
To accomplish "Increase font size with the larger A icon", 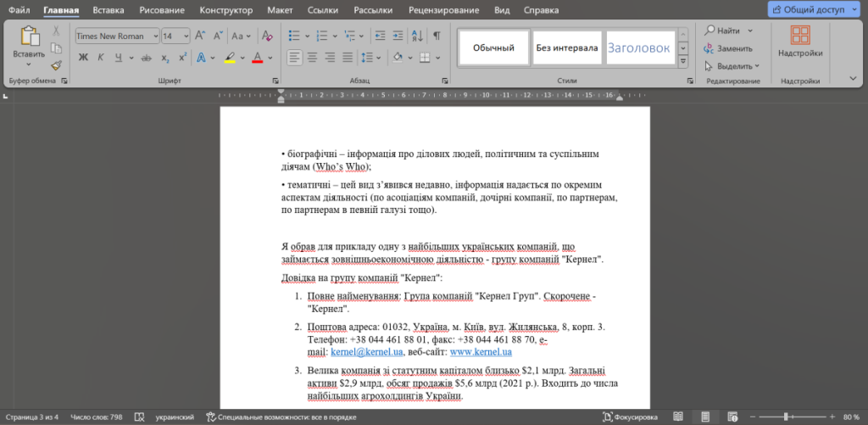I will [x=200, y=36].
